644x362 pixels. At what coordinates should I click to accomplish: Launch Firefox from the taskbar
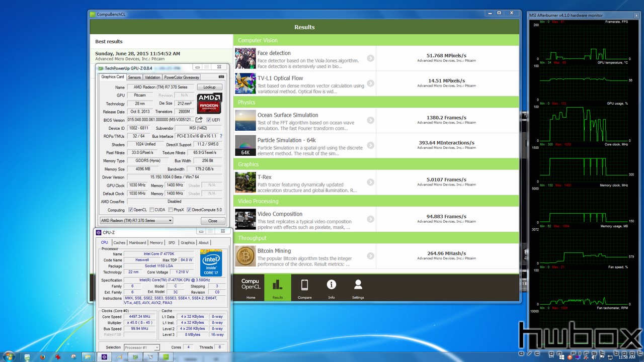[x=42, y=357]
